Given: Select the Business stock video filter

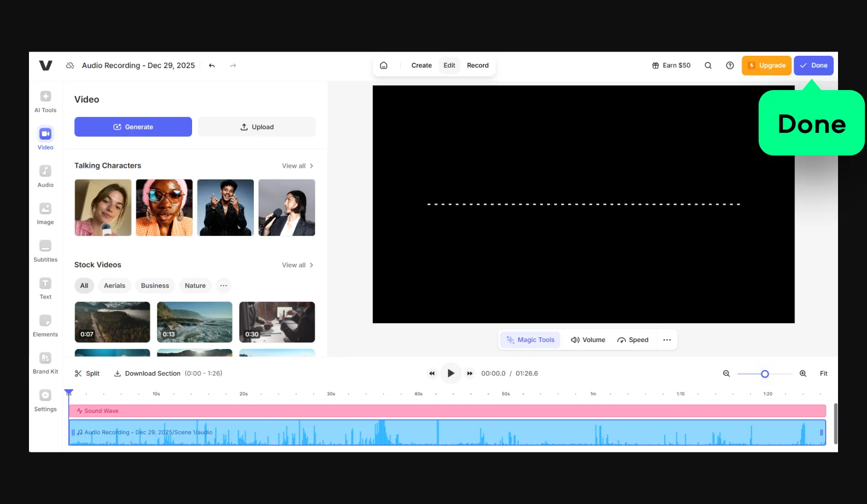Looking at the screenshot, I should pyautogui.click(x=155, y=286).
